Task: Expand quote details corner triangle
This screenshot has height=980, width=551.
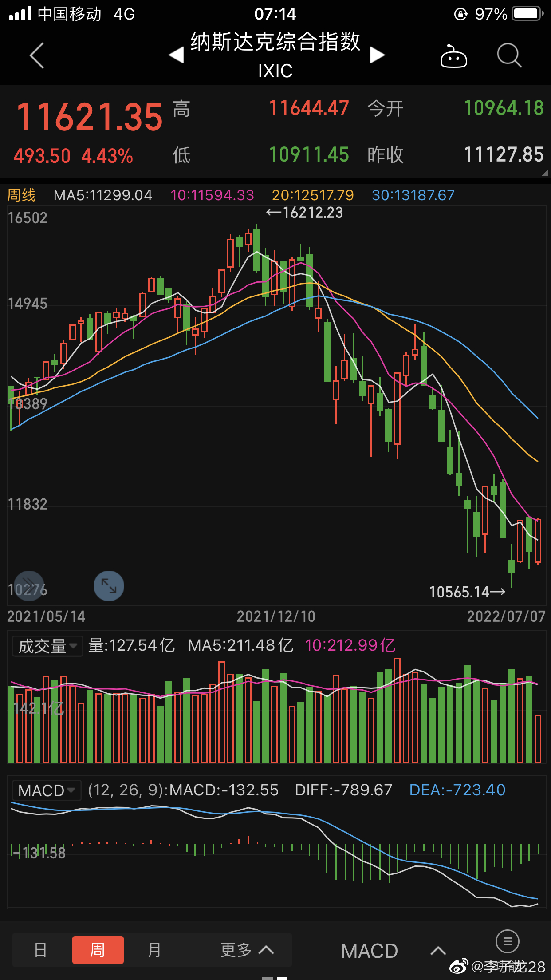Action: point(545,173)
